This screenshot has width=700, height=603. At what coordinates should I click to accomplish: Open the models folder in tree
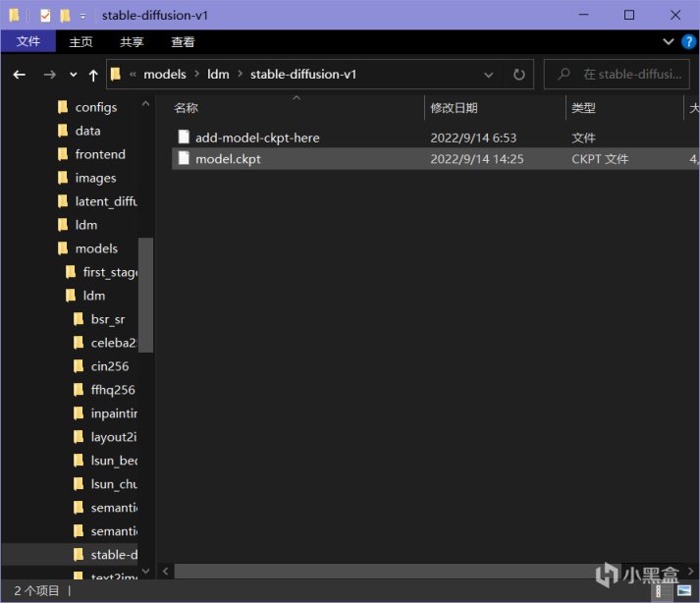[96, 248]
